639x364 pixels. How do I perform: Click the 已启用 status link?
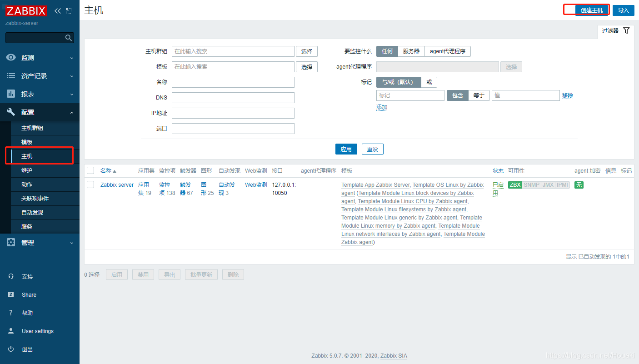click(498, 189)
